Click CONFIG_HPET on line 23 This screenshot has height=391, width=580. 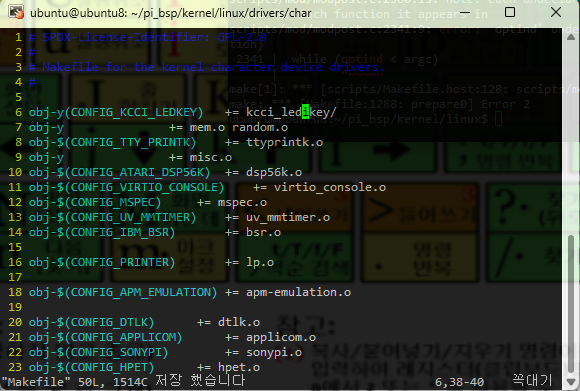pyautogui.click(x=109, y=367)
